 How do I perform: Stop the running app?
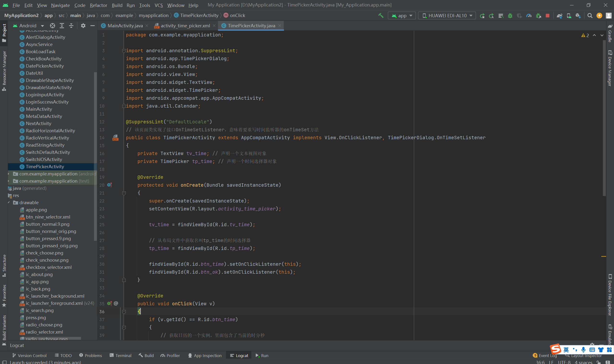coord(548,15)
